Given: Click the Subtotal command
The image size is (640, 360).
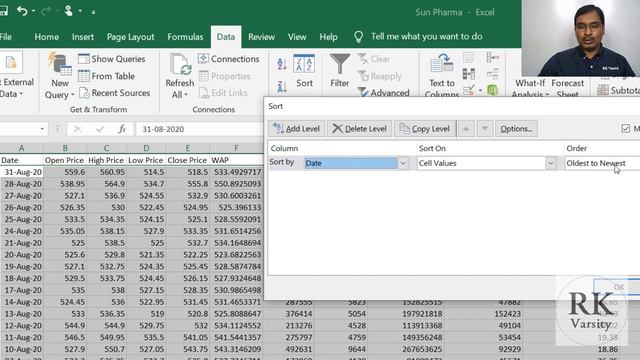Looking at the screenshot, I should tap(618, 90).
